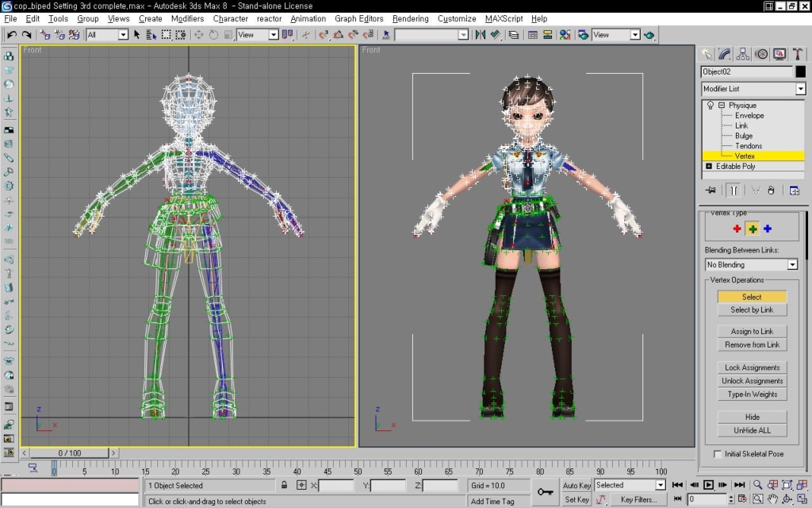Open the Rendering menu
Screen dimensions: 812x508
[410, 19]
